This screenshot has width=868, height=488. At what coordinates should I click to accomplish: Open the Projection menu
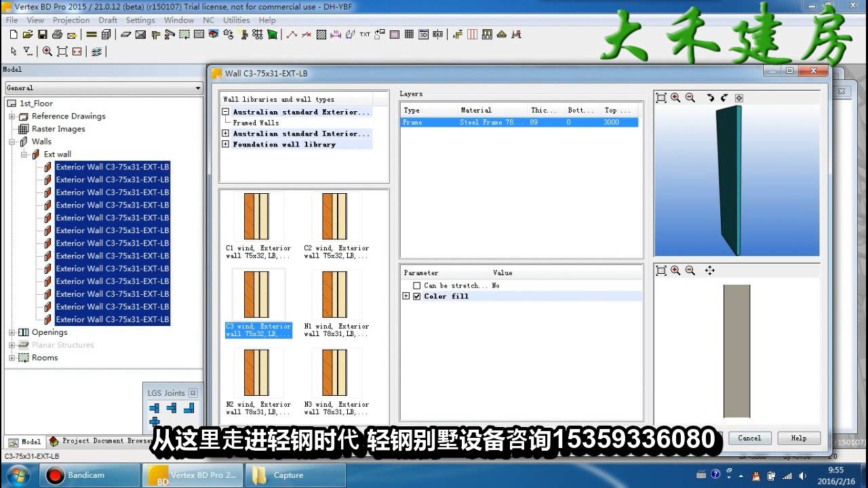point(71,20)
